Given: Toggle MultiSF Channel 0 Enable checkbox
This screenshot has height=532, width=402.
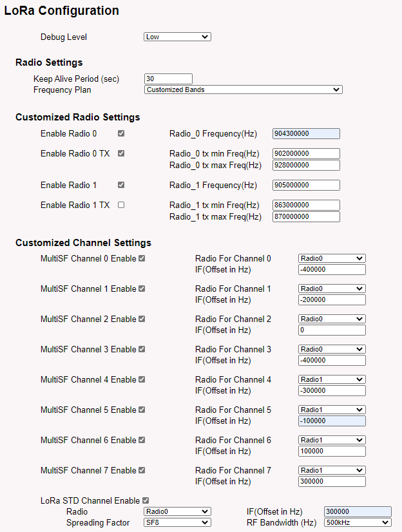Looking at the screenshot, I should pyautogui.click(x=142, y=259).
